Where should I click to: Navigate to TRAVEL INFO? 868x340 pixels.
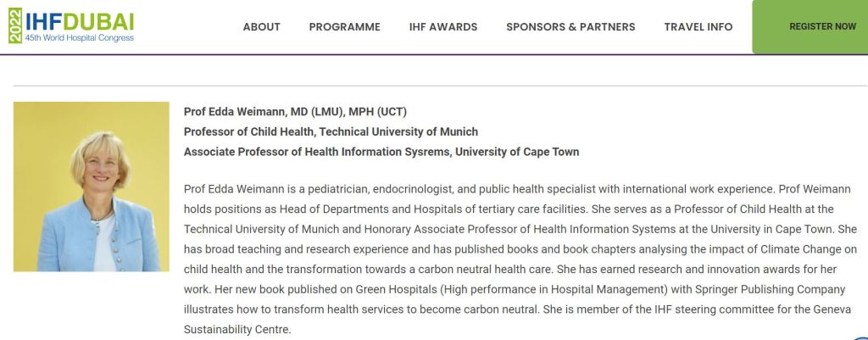coord(698,27)
